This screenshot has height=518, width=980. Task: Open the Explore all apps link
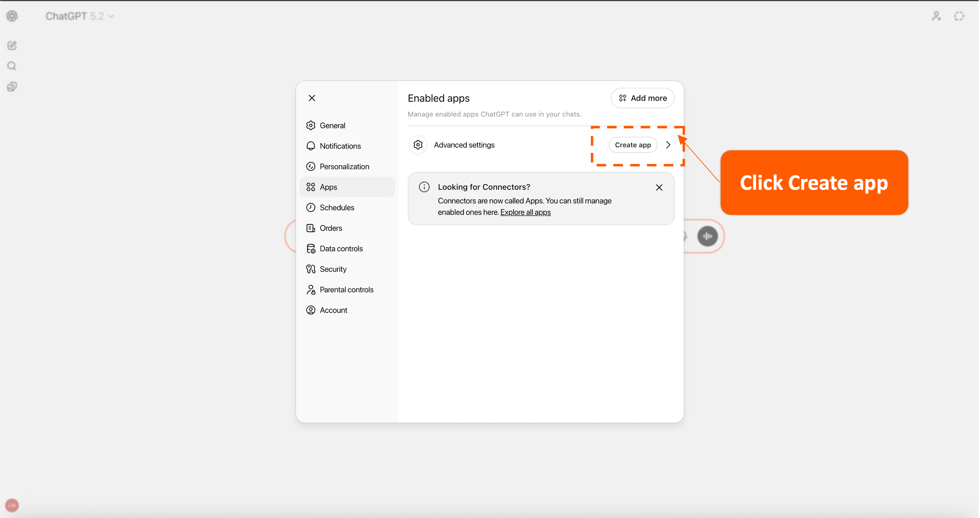525,212
